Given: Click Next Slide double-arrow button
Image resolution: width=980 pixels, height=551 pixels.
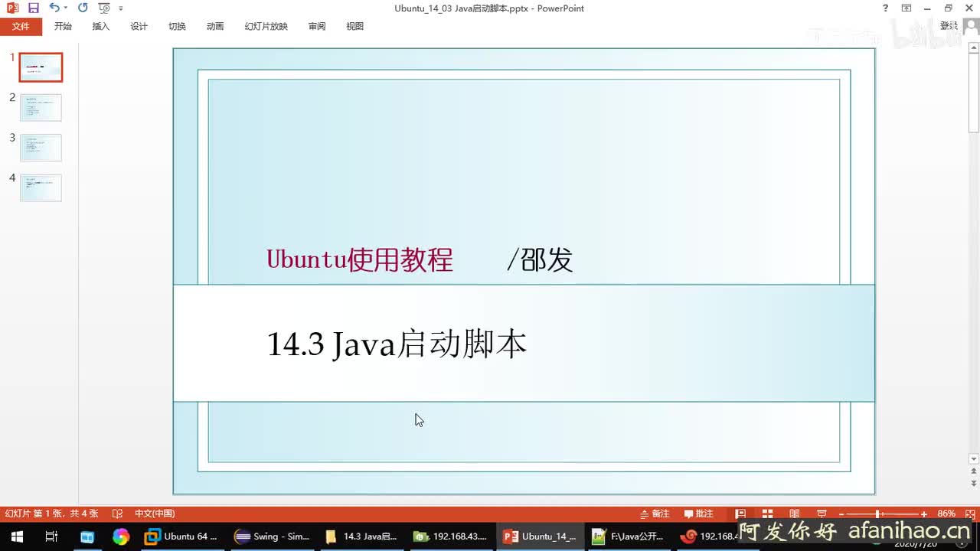Looking at the screenshot, I should pos(974,484).
